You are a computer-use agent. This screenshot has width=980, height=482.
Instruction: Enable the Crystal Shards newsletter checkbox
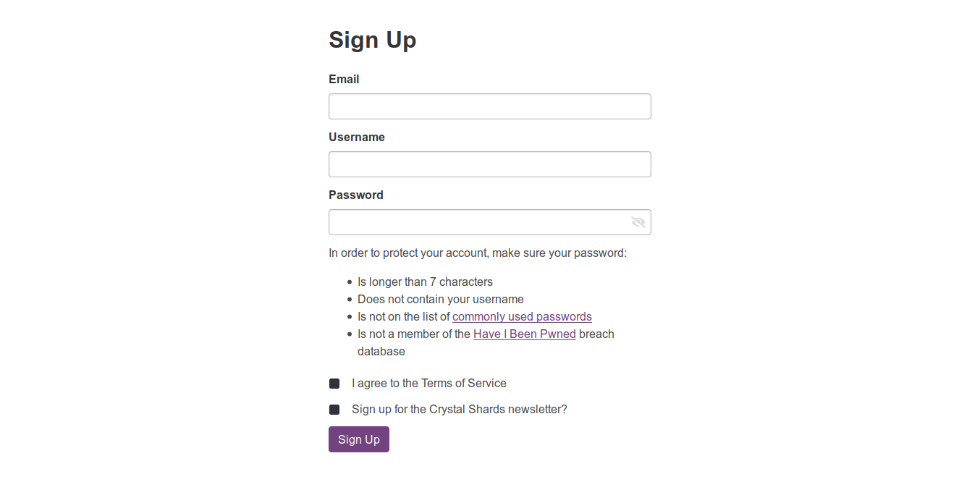(334, 410)
